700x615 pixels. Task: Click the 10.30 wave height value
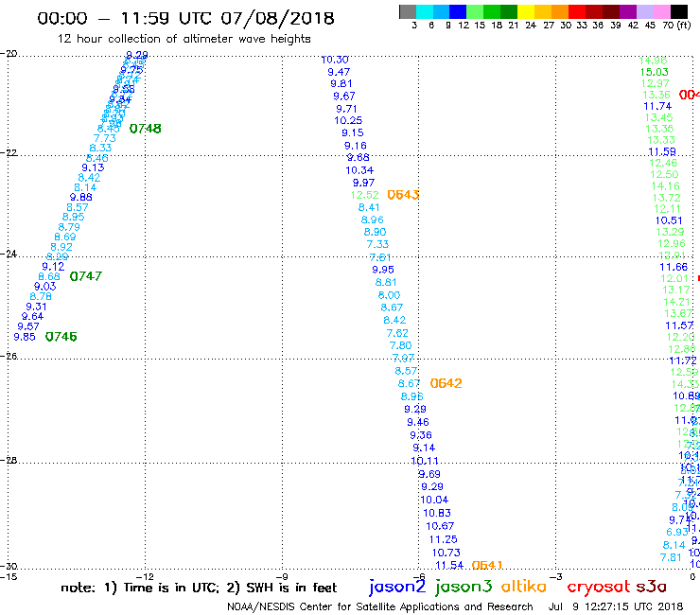click(335, 60)
